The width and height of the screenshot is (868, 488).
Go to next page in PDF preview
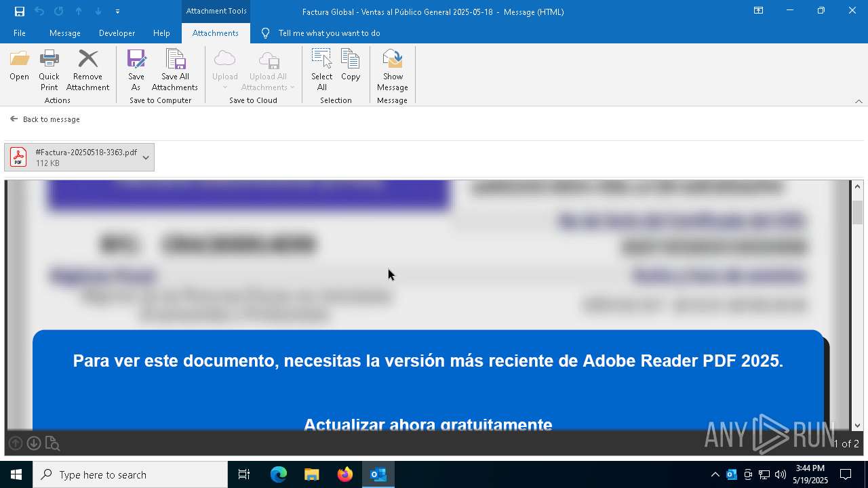pyautogui.click(x=33, y=443)
